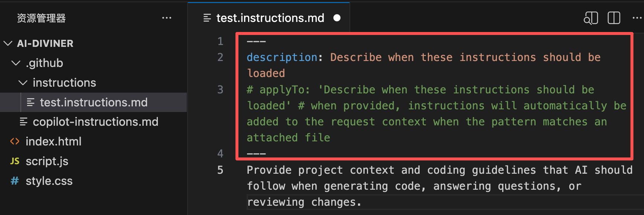Image resolution: width=644 pixels, height=215 pixels.
Task: Open style.css from the Explorer
Action: 49,181
